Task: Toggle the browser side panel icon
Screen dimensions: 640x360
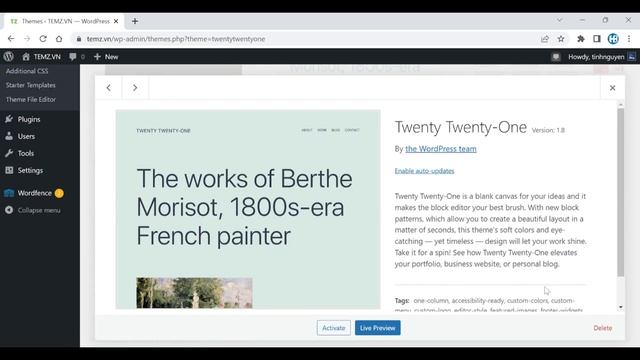Action: (x=597, y=39)
